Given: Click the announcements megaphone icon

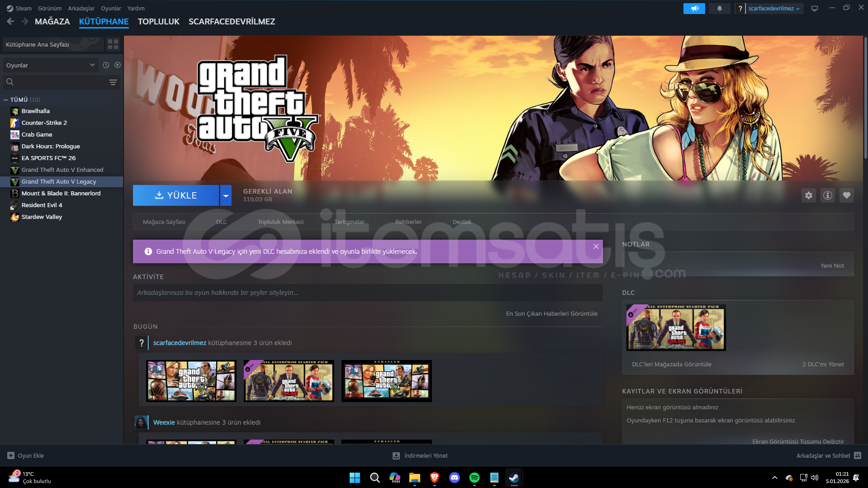Looking at the screenshot, I should (x=694, y=9).
